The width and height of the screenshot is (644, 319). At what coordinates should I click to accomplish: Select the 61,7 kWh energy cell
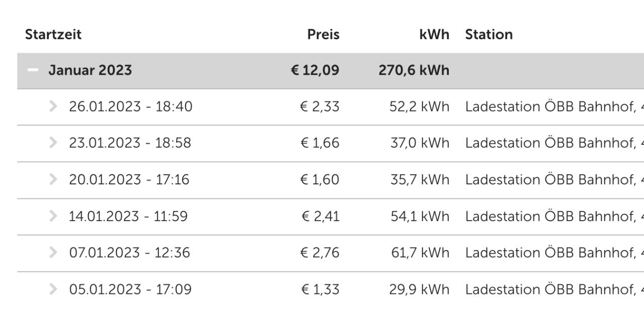(420, 253)
